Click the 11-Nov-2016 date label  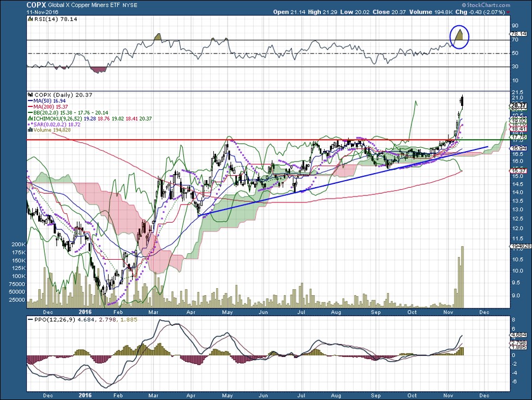pos(43,12)
